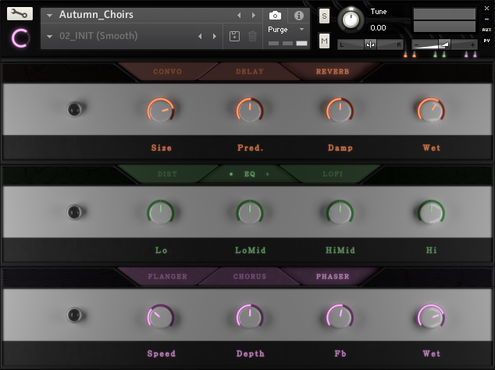Click the phaser Depth knob

pos(250,316)
